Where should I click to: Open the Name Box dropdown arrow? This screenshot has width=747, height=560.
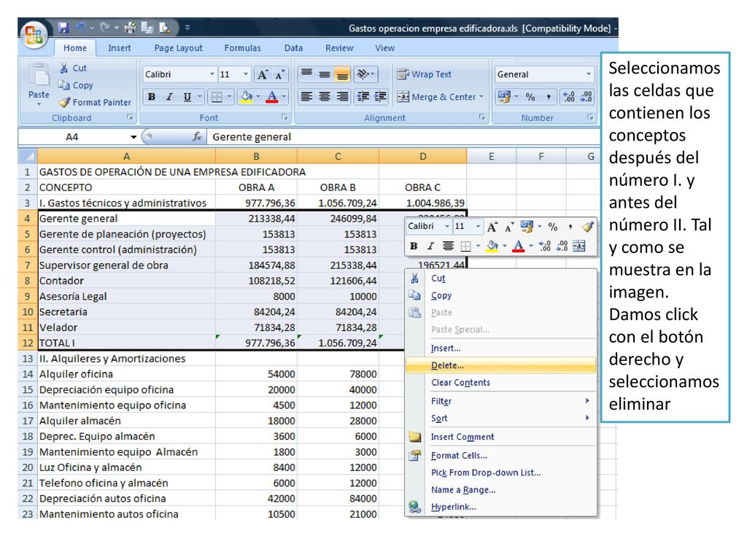pos(133,137)
